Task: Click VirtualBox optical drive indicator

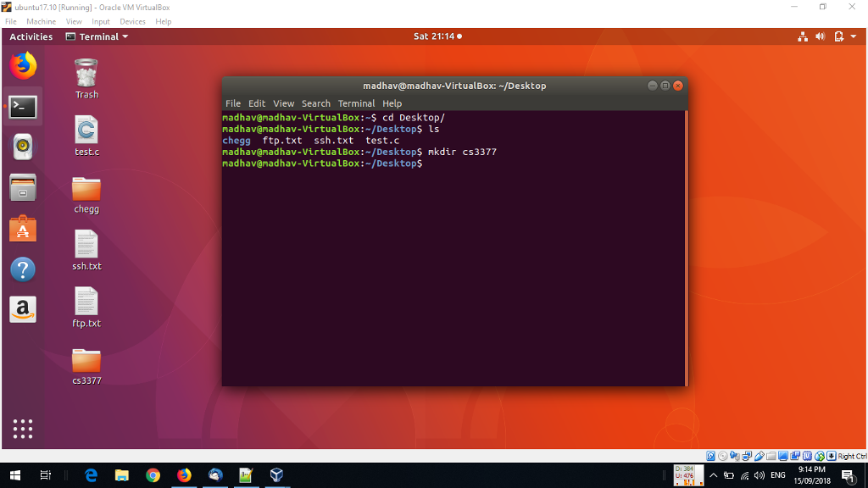Action: point(723,456)
